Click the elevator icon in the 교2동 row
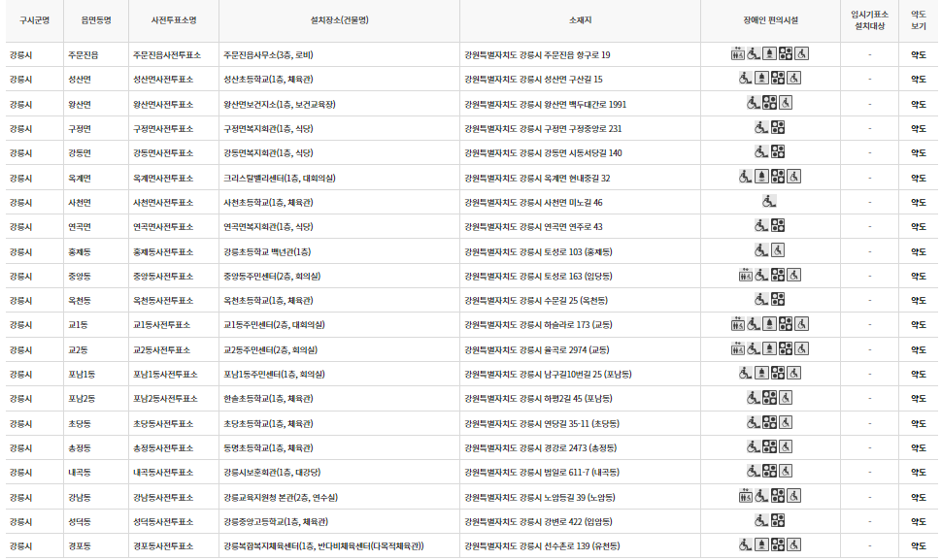This screenshot has height=560, width=941. point(737,350)
